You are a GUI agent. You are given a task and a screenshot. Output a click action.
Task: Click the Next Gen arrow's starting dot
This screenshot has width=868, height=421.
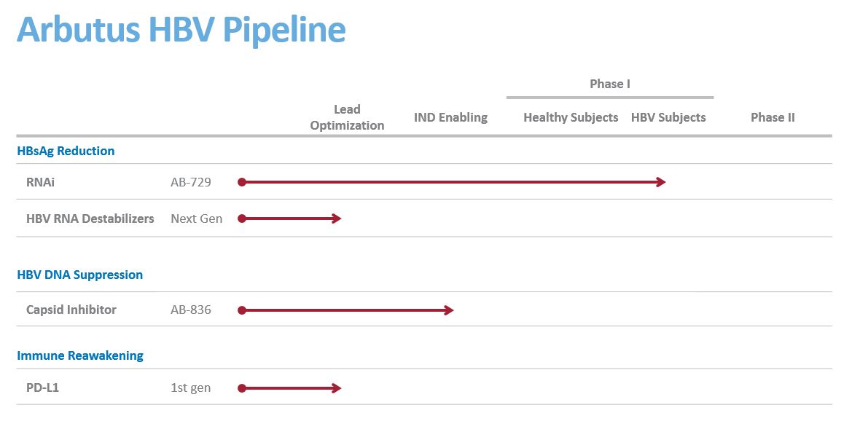click(242, 219)
